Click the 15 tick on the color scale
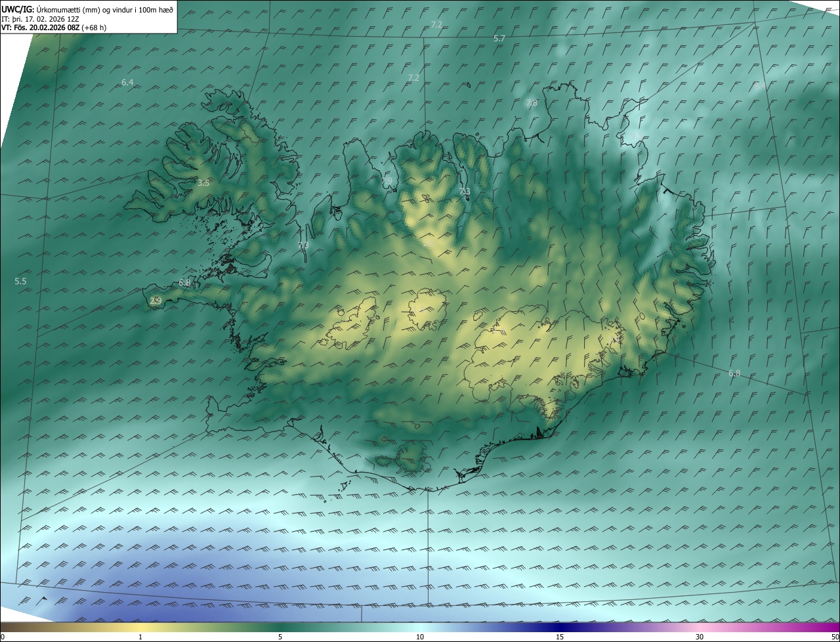This screenshot has height=642, width=840. pyautogui.click(x=560, y=637)
